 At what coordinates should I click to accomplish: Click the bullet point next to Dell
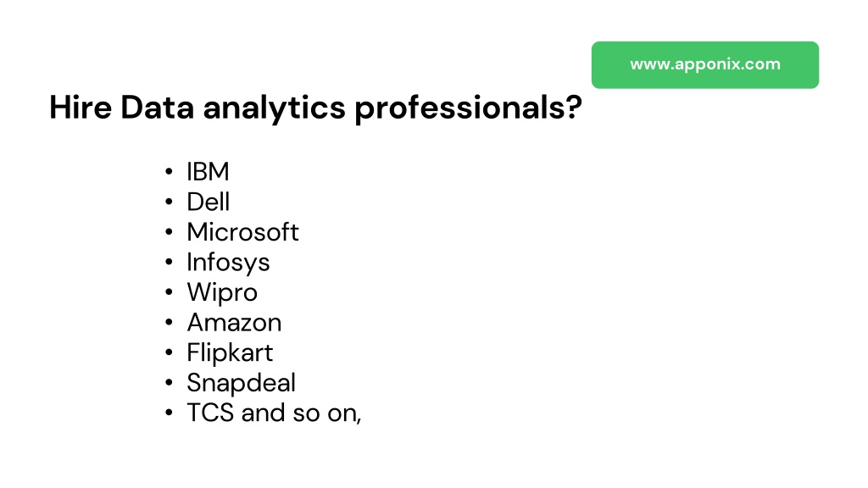(x=169, y=202)
